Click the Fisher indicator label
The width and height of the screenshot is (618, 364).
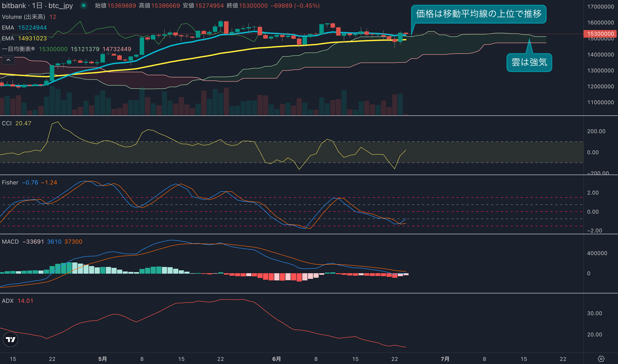10,182
